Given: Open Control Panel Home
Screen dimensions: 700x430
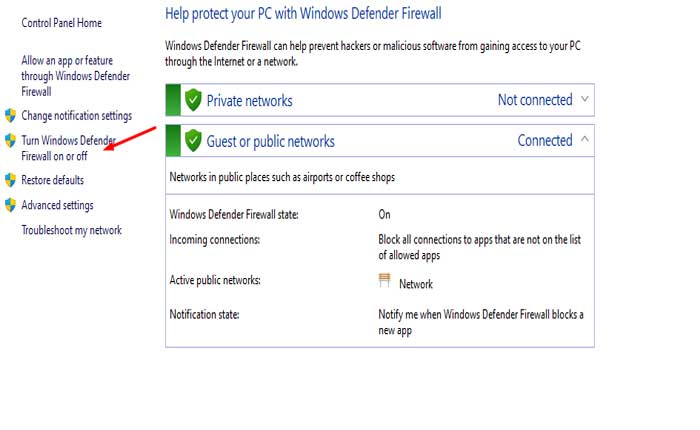Looking at the screenshot, I should click(x=61, y=23).
